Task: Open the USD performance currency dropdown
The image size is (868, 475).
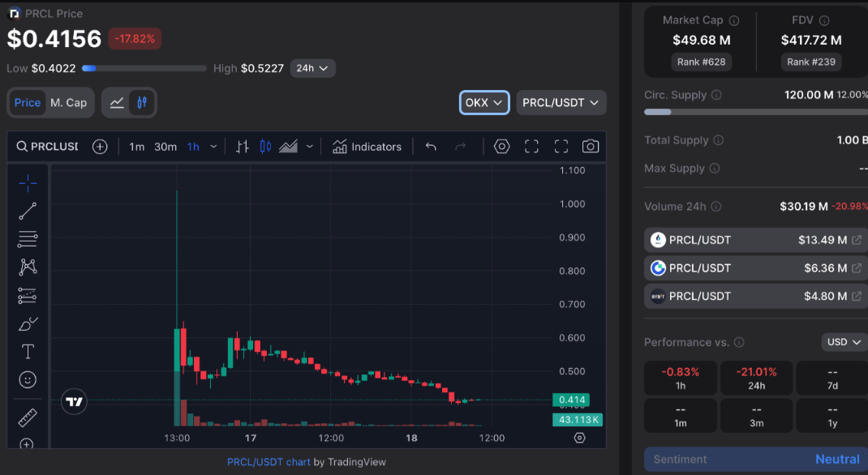Action: click(844, 342)
